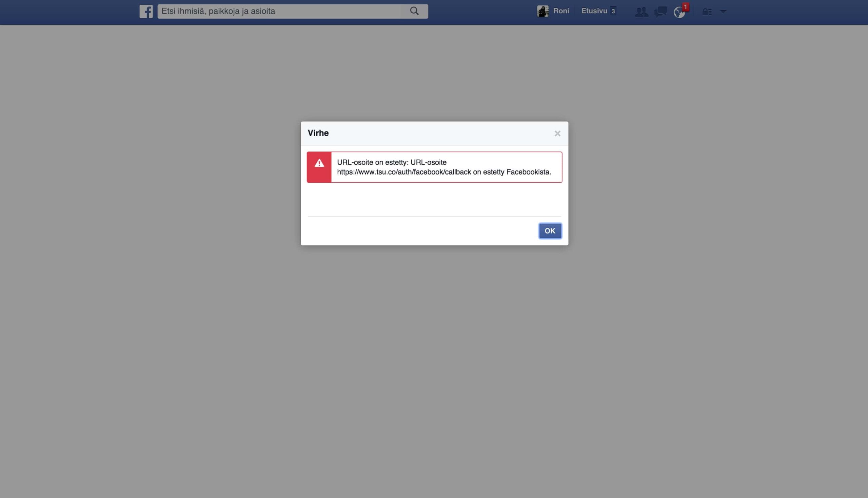Image resolution: width=868 pixels, height=498 pixels.
Task: Open the notifications globe icon
Action: 679,13
